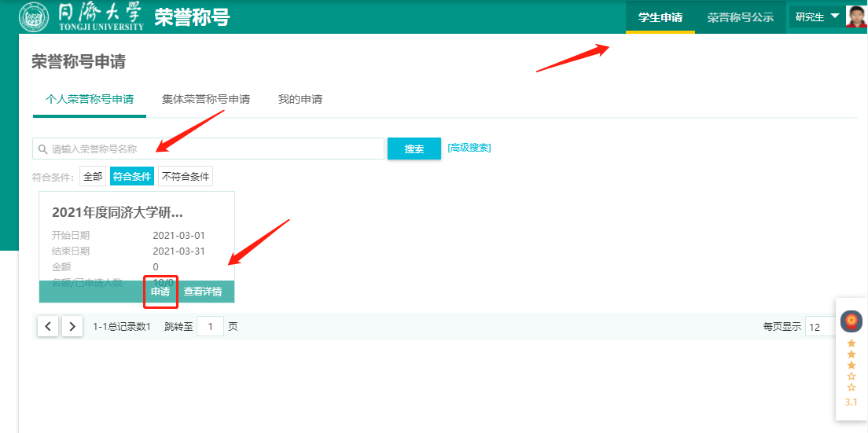Switch to 荣誉称号公示 top tab
868x433 pixels.
740,17
